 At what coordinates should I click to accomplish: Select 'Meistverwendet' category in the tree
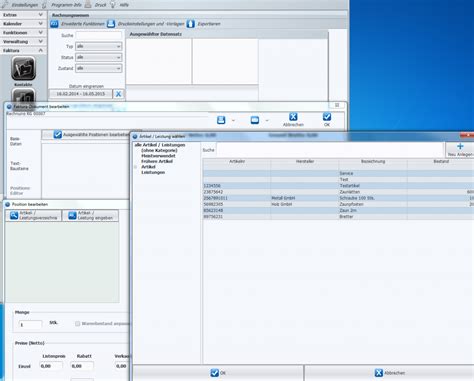[x=158, y=156]
